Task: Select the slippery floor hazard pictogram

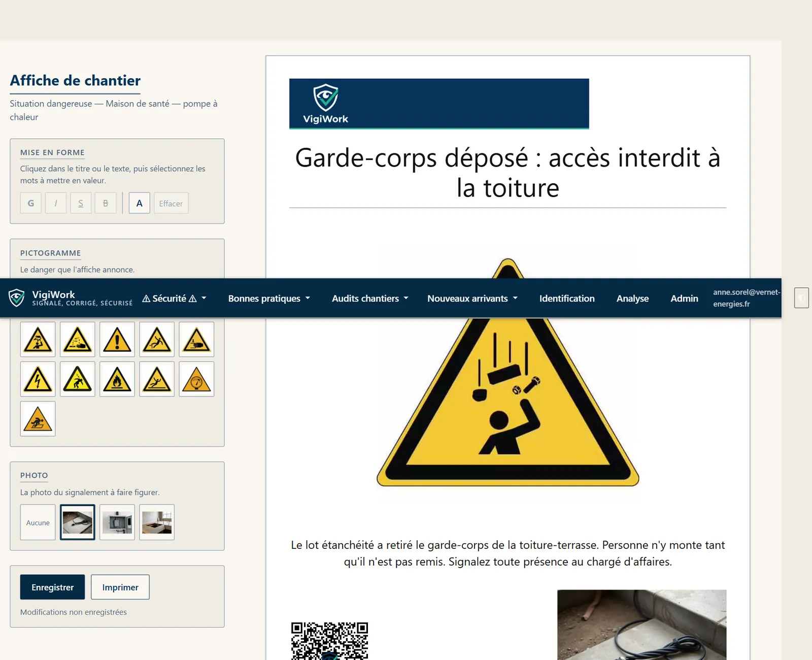Action: (x=157, y=379)
